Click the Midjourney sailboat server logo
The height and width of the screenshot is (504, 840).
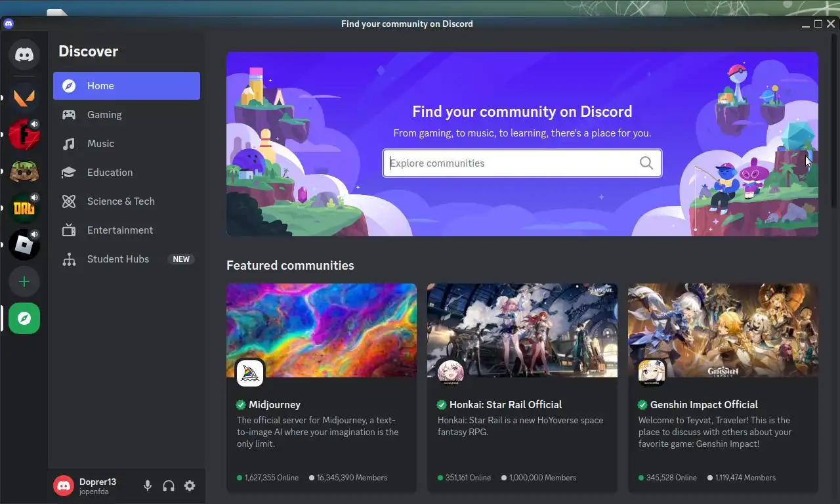[250, 373]
